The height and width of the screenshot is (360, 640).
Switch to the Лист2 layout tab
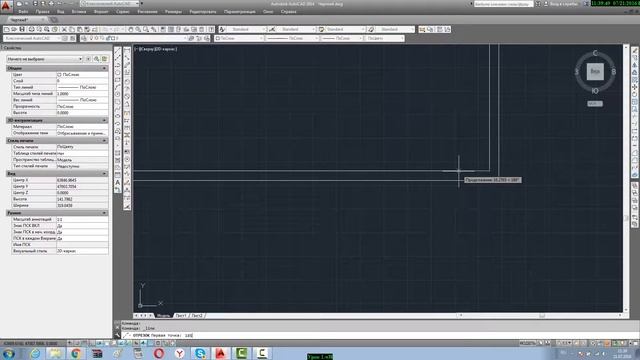197,316
